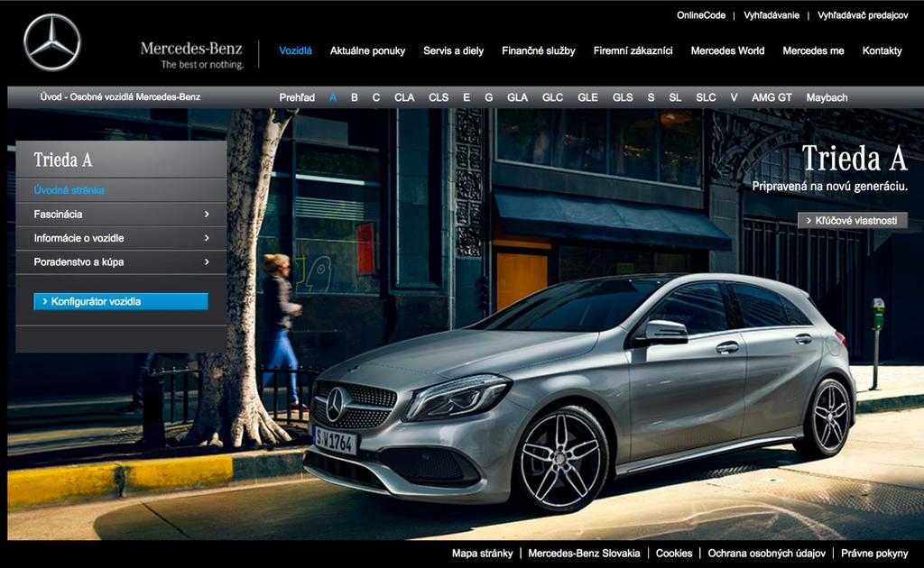Open the Informácie o vozidle sidebar item
Image resolution: width=924 pixels, height=568 pixels.
(x=79, y=238)
